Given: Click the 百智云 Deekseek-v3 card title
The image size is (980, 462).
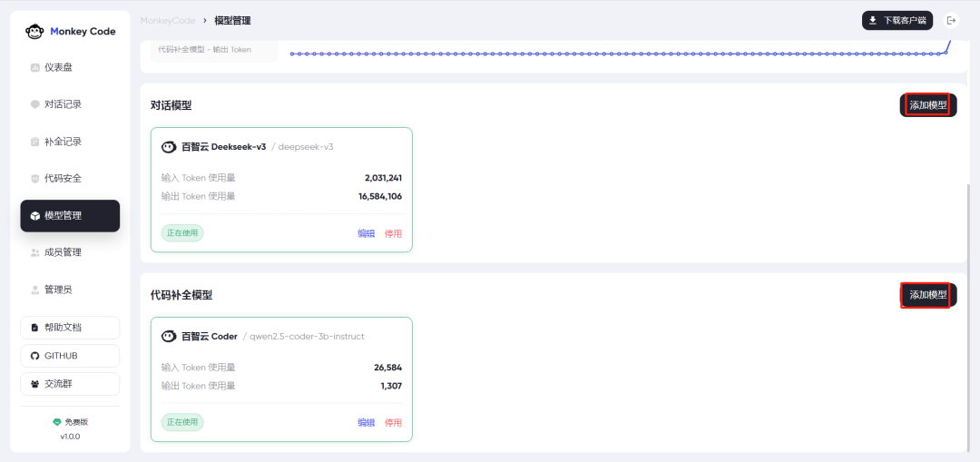Looking at the screenshot, I should 224,148.
